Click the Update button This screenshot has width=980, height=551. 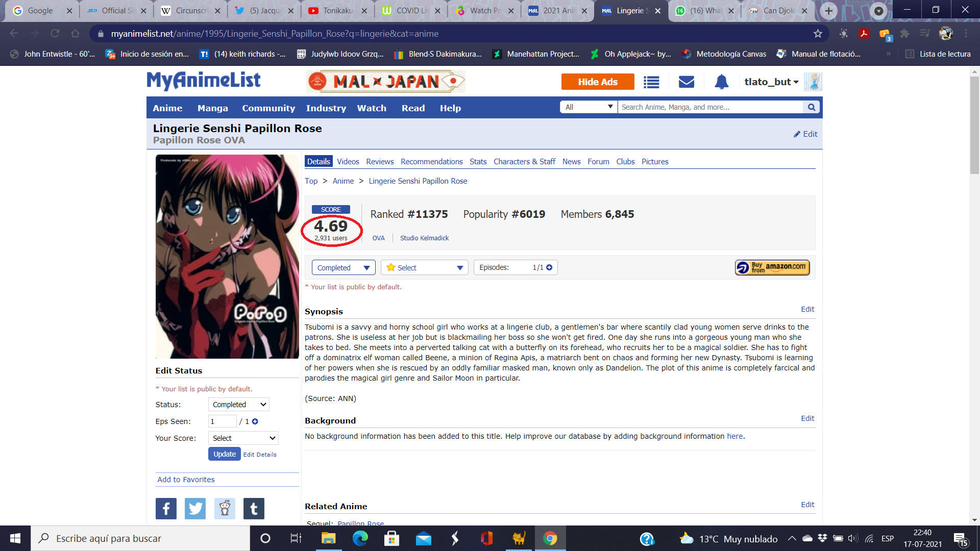225,454
